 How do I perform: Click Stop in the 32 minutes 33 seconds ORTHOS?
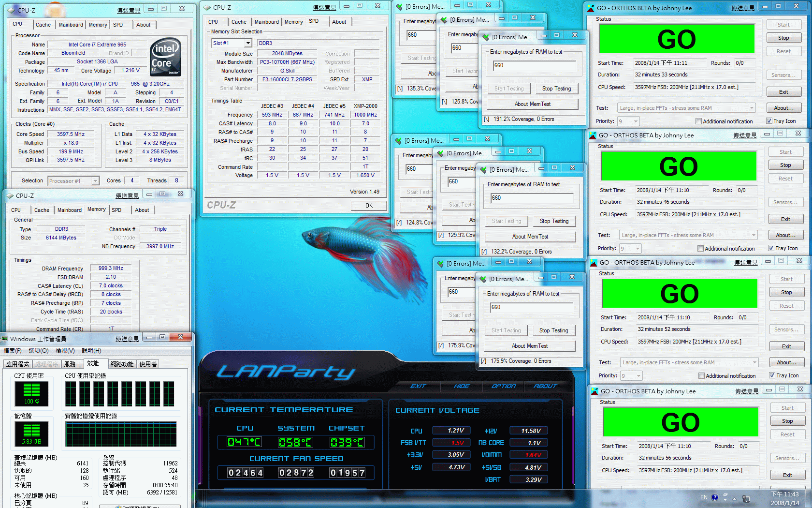pos(783,38)
